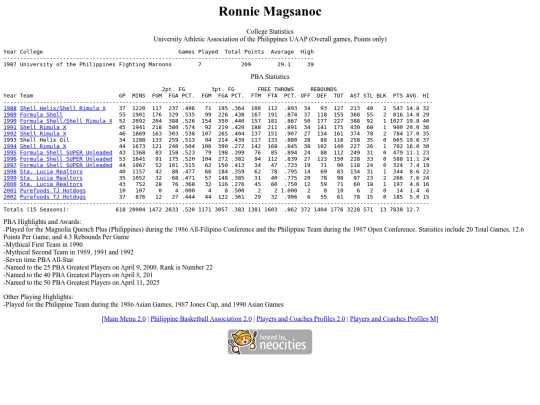
Task: Click the 40 PBA Greatest Players line
Action: (x=78, y=275)
